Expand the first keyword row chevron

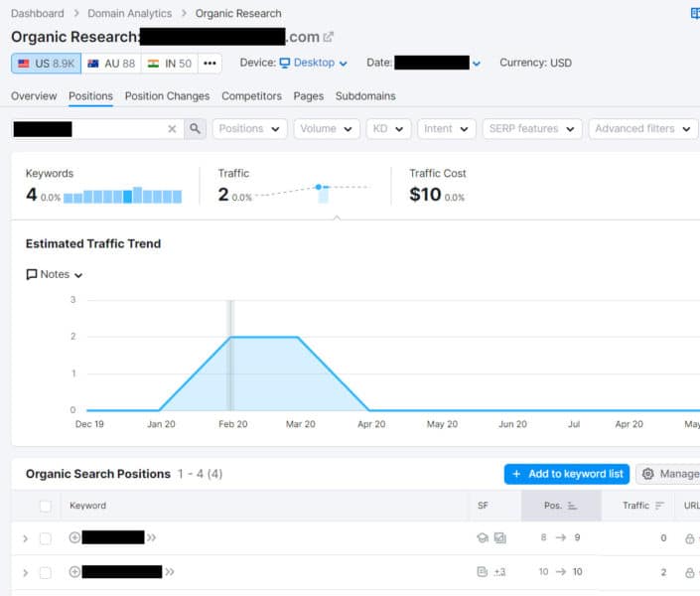pos(25,538)
